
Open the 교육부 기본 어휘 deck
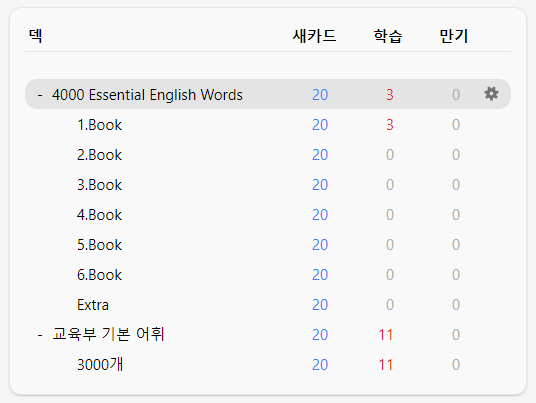[x=108, y=334]
